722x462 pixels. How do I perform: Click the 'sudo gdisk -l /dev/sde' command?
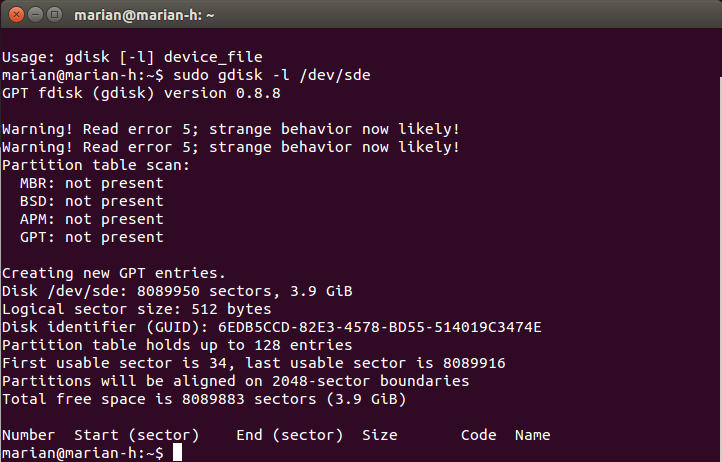tap(272, 75)
